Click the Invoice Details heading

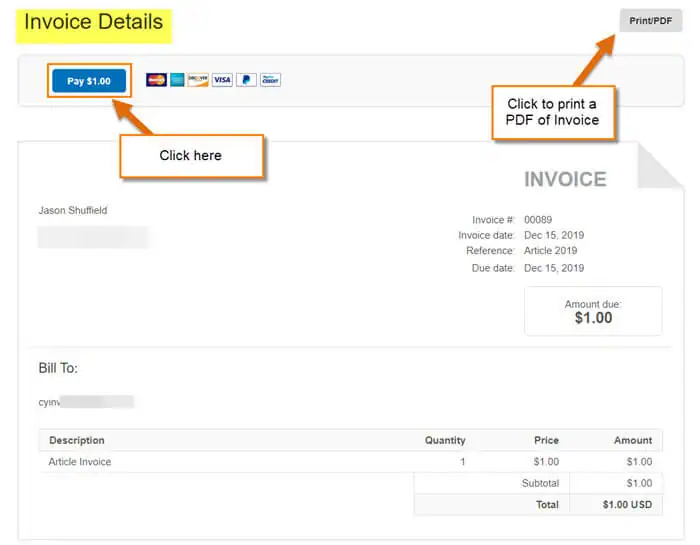point(94,22)
